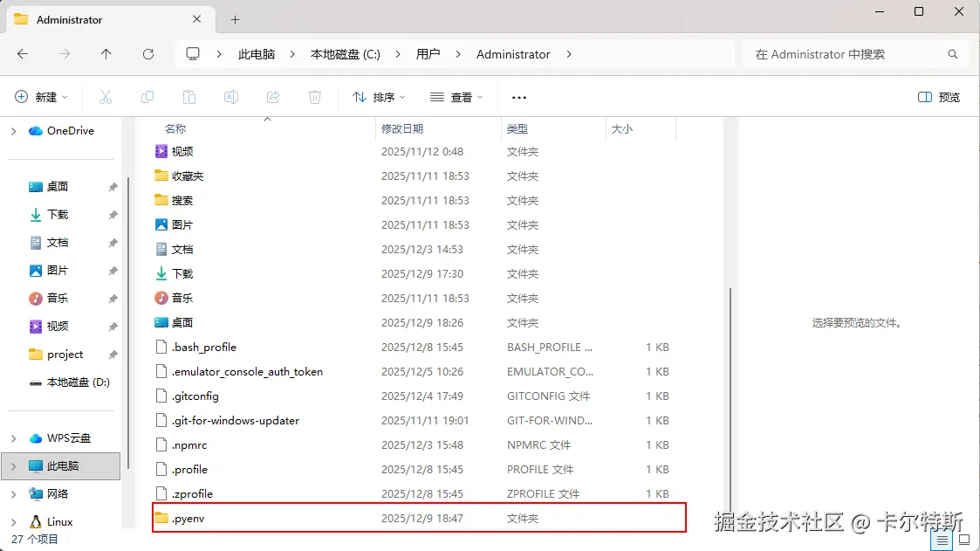Click the back navigation arrow
The width and height of the screenshot is (980, 551).
coord(22,53)
